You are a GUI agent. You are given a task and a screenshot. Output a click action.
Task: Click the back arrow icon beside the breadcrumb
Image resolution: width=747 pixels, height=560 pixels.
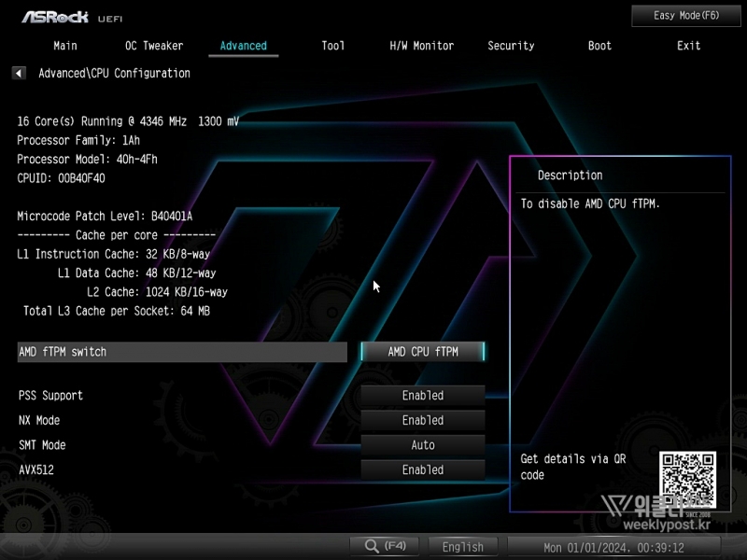pos(19,73)
